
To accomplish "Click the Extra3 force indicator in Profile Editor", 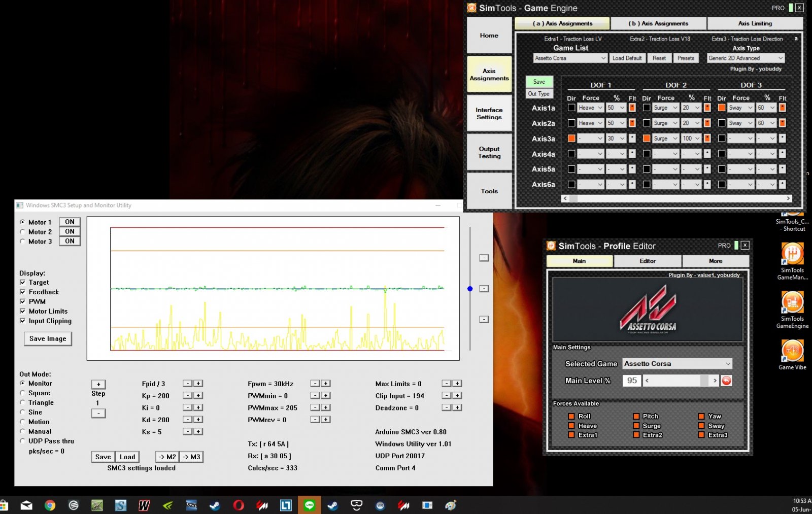I will (701, 435).
